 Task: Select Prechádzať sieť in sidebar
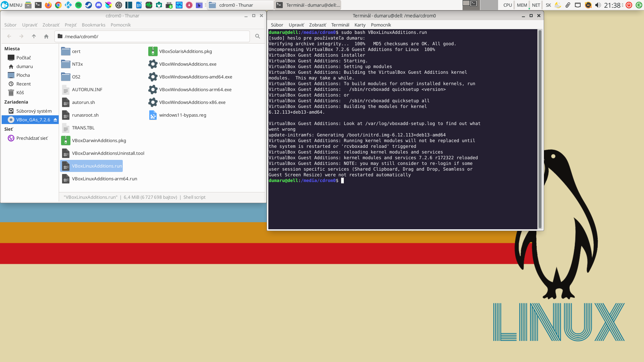point(30,138)
